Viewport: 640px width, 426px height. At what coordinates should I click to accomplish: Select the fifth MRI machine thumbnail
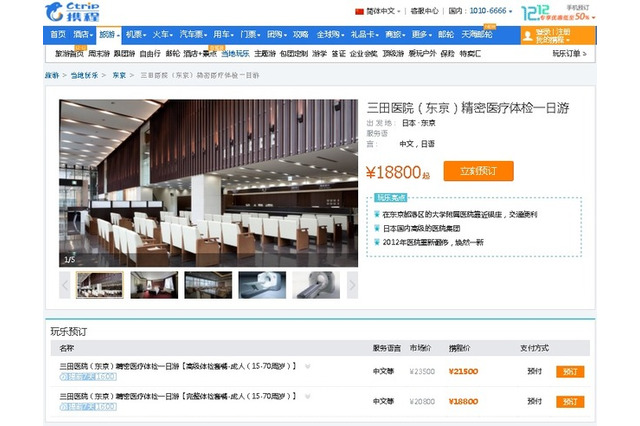(316, 285)
